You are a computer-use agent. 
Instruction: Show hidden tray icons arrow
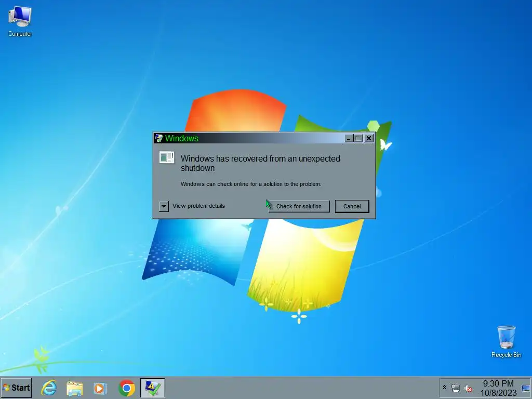click(445, 388)
